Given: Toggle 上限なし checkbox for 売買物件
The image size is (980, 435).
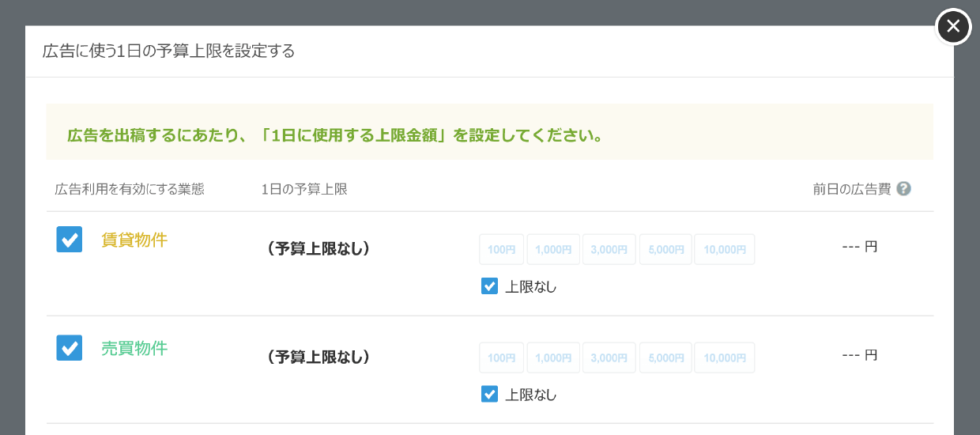Looking at the screenshot, I should click(489, 394).
